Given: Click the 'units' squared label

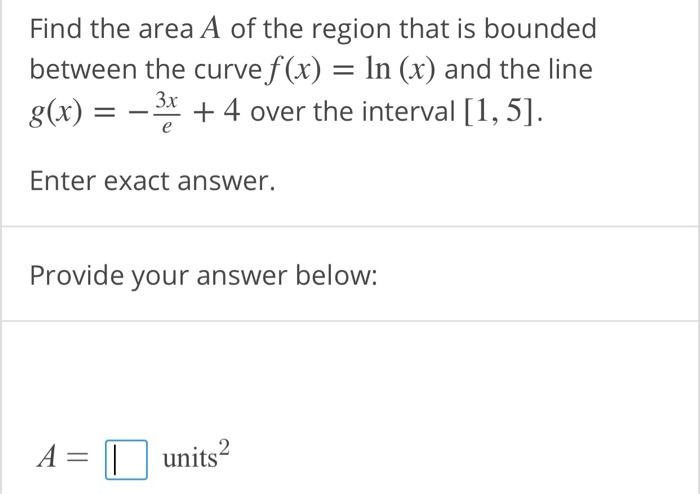Looking at the screenshot, I should pos(196,455).
